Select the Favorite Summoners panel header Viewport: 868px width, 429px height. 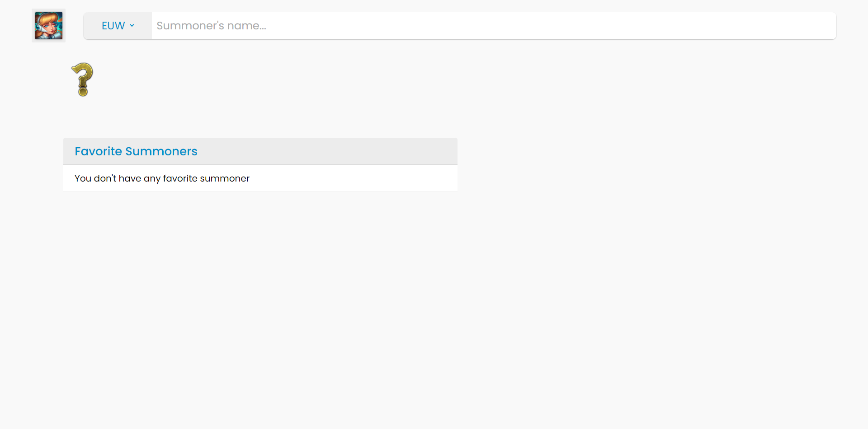[260, 151]
